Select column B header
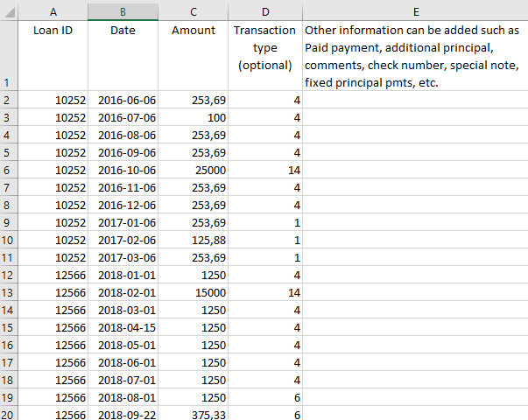The width and height of the screenshot is (528, 420). [x=123, y=11]
